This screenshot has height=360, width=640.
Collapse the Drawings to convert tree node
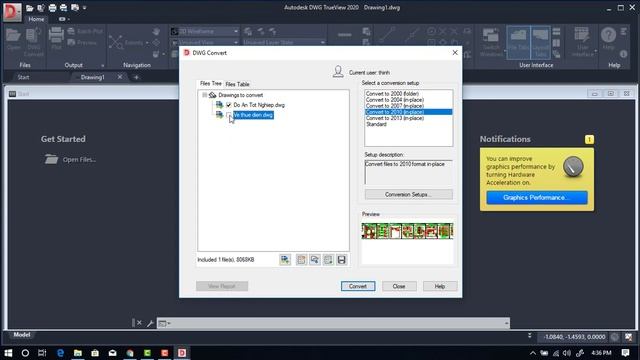tap(204, 95)
